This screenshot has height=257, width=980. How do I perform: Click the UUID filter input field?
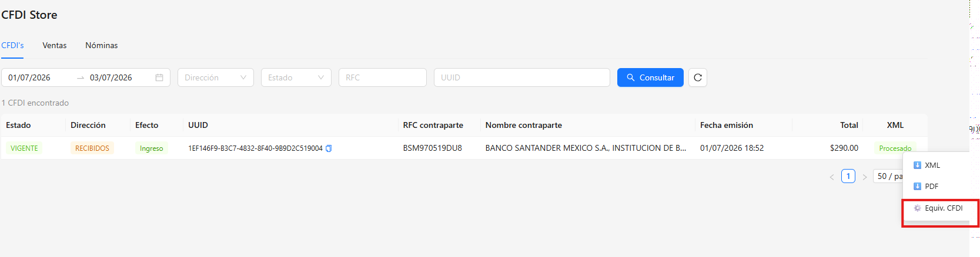[522, 77]
